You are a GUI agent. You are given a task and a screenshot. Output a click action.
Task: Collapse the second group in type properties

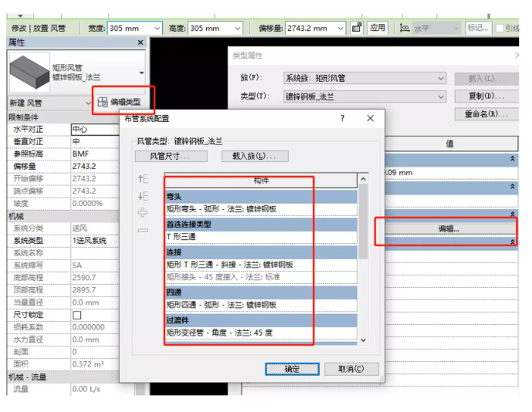(x=512, y=186)
